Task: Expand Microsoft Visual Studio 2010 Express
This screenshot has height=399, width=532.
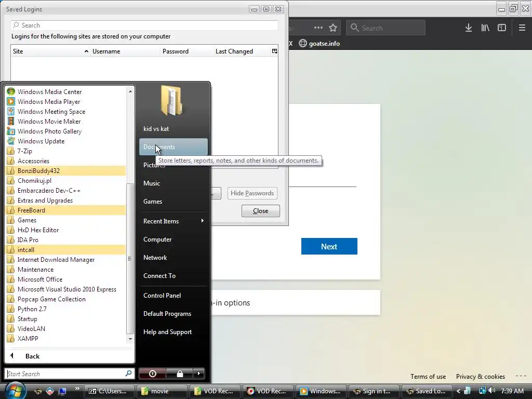Action: [x=66, y=289]
